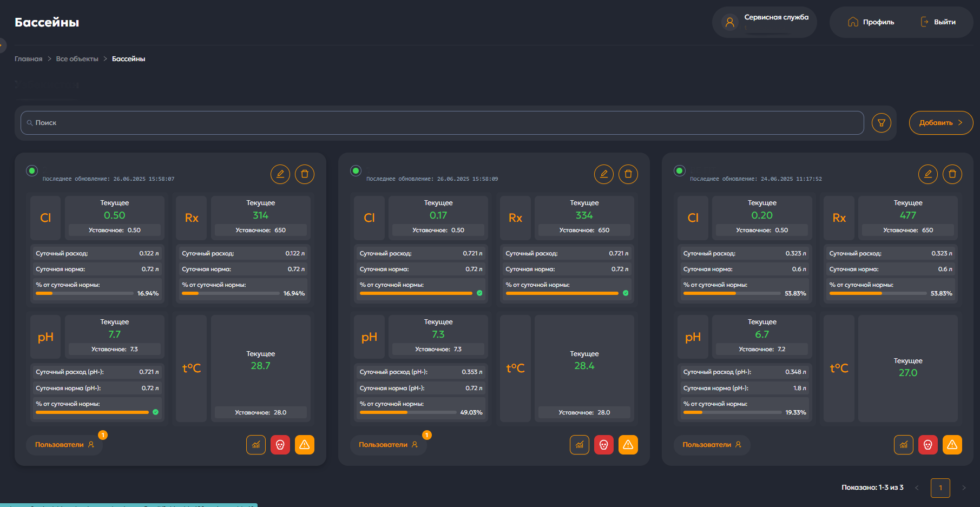Delete the first pool card
This screenshot has width=980, height=507.
(305, 174)
